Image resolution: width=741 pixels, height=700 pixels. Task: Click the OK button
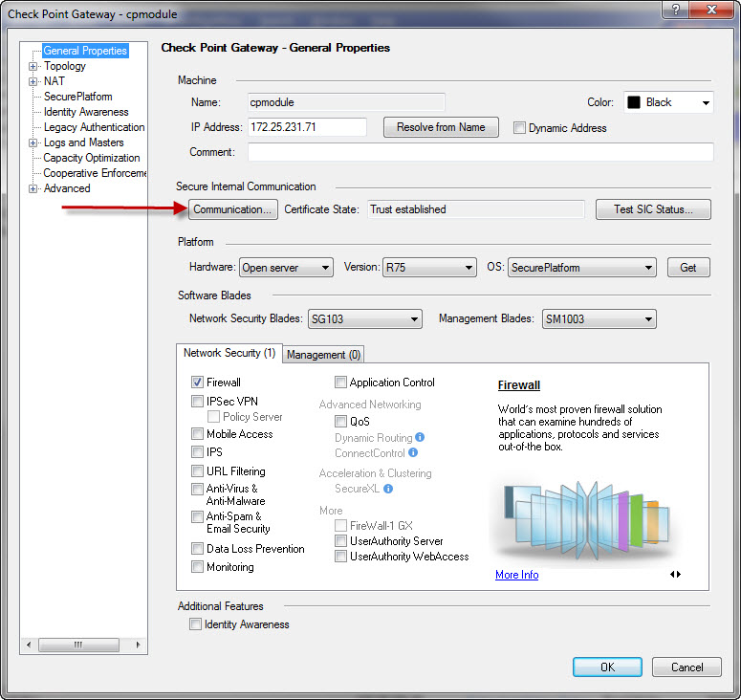click(607, 667)
